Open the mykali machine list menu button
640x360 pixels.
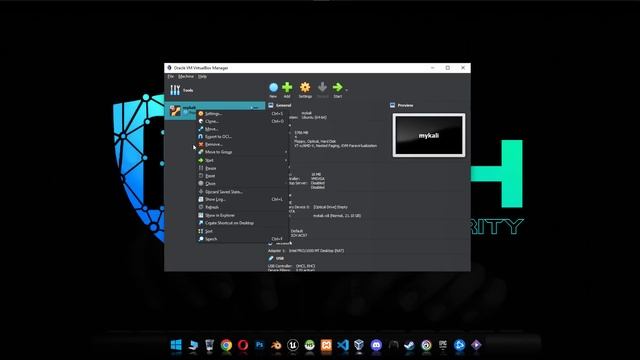[255, 107]
